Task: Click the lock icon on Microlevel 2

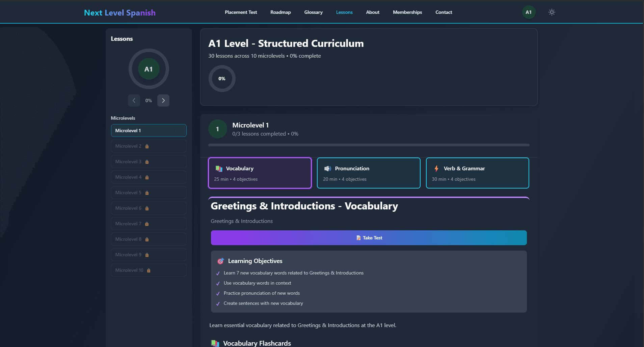Action: click(x=147, y=146)
